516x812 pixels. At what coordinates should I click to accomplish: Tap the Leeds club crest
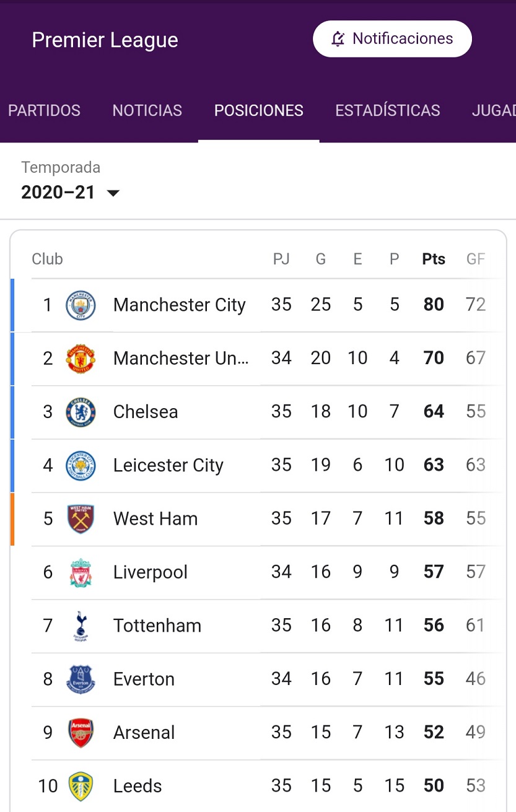click(x=81, y=786)
